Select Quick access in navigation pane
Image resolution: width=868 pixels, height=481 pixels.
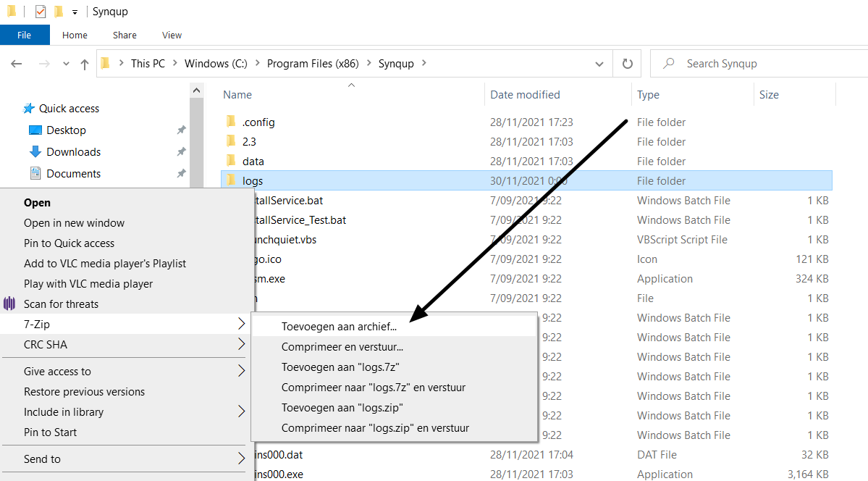click(x=69, y=109)
